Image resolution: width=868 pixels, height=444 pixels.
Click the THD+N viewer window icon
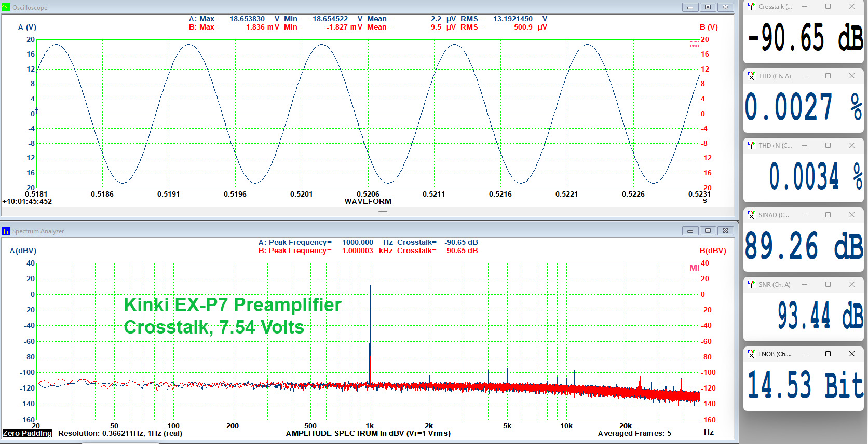(751, 145)
